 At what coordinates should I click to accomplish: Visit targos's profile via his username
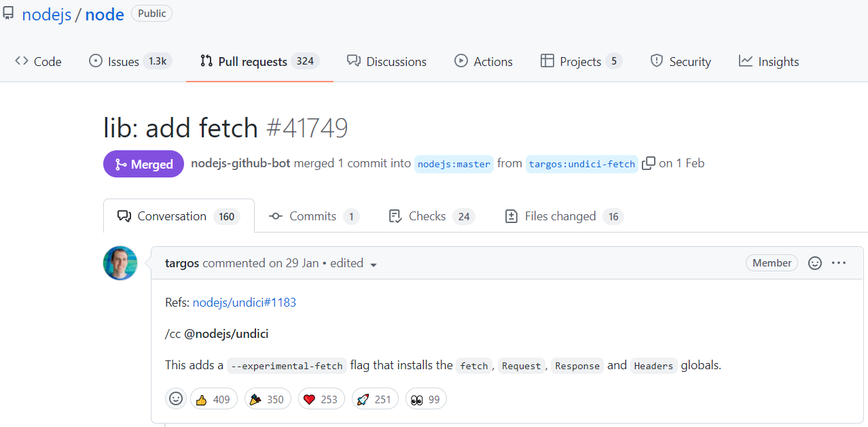pyautogui.click(x=181, y=263)
